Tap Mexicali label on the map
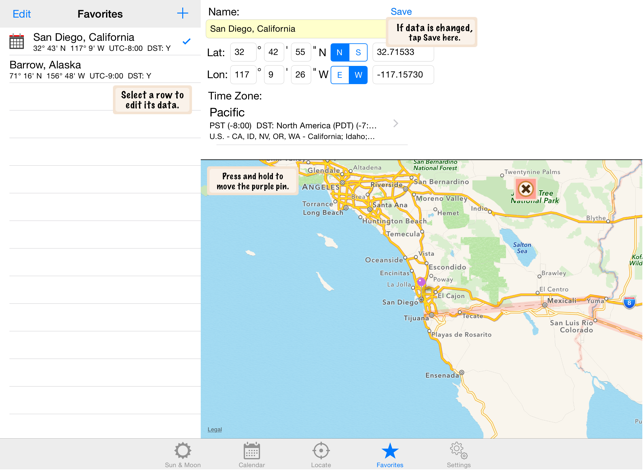This screenshot has width=643, height=470. (562, 301)
